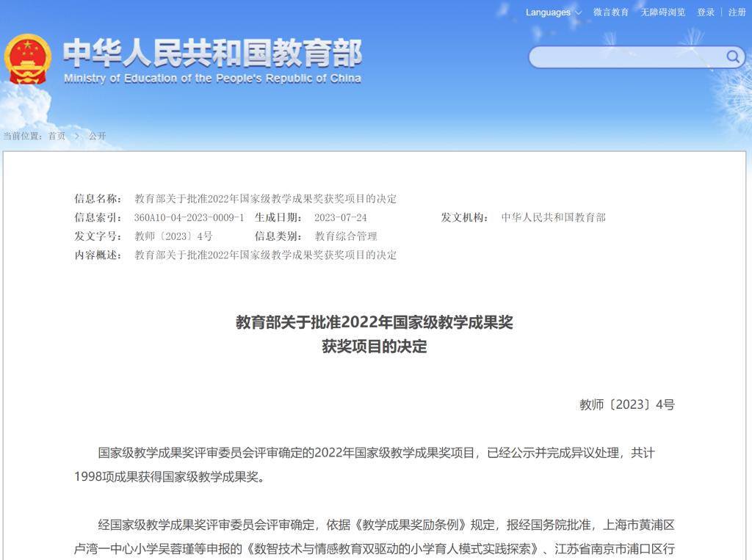This screenshot has height=560, width=752.
Task: Click the 中华人民共和国教育部 site title
Action: point(212,53)
